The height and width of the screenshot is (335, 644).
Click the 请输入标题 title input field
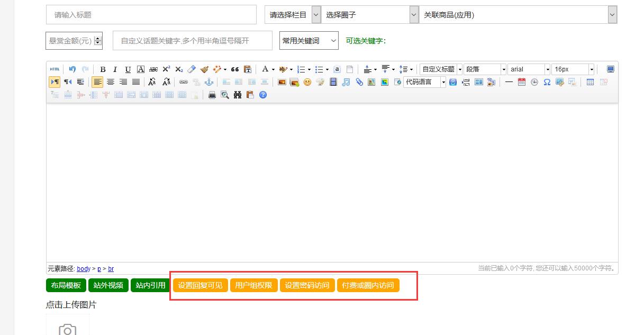151,15
